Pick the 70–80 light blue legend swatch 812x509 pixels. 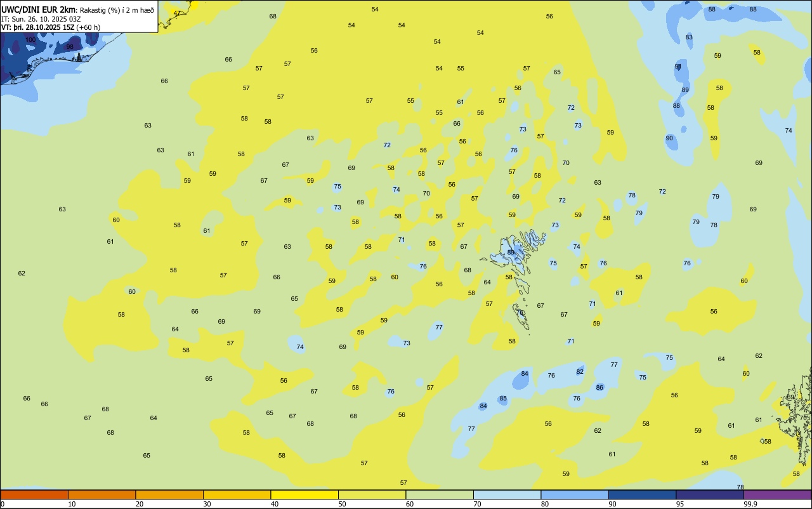coord(507,494)
